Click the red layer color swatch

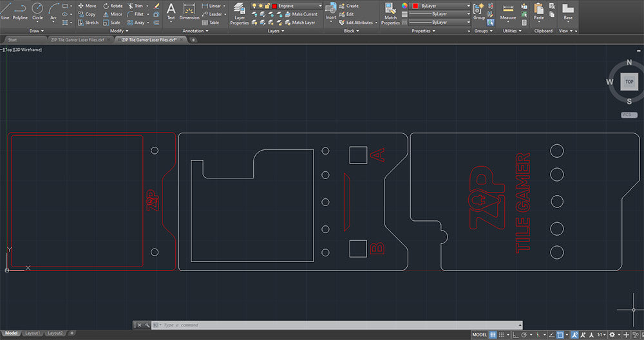[274, 6]
